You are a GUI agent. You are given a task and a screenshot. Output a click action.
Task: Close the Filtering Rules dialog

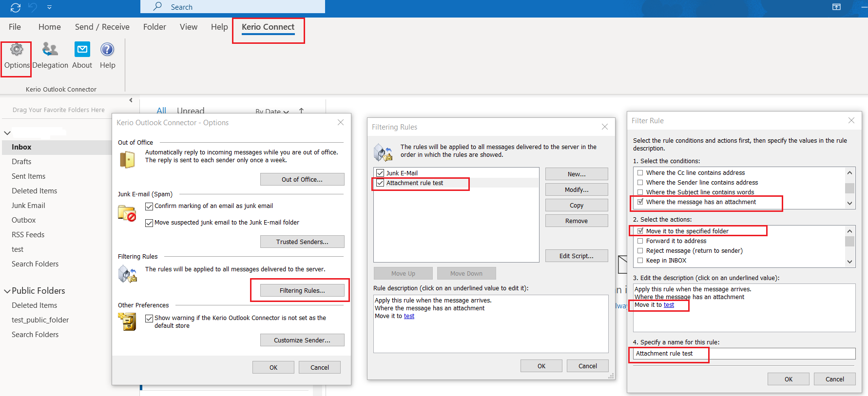tap(605, 127)
